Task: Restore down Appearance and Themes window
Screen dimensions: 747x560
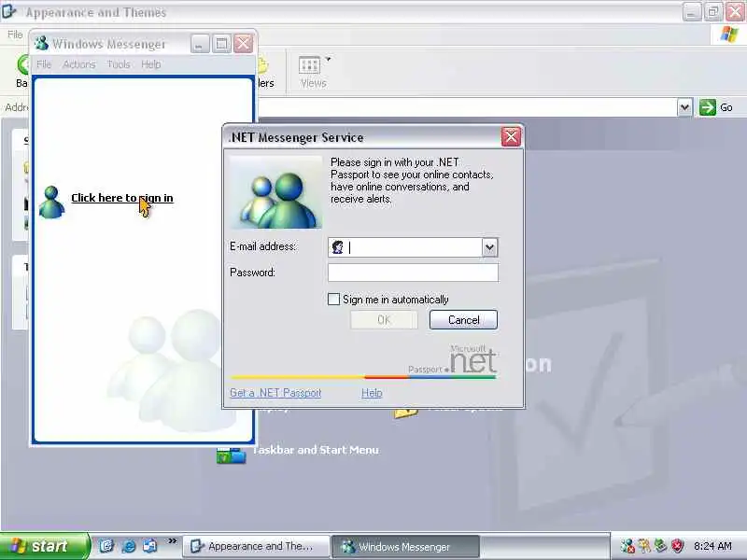Action: click(x=713, y=12)
